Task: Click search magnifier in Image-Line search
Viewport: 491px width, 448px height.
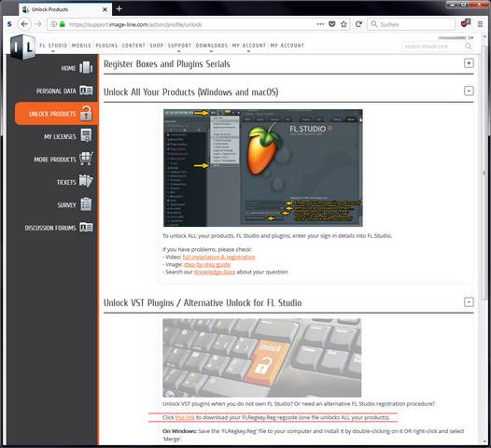Action: [468, 47]
